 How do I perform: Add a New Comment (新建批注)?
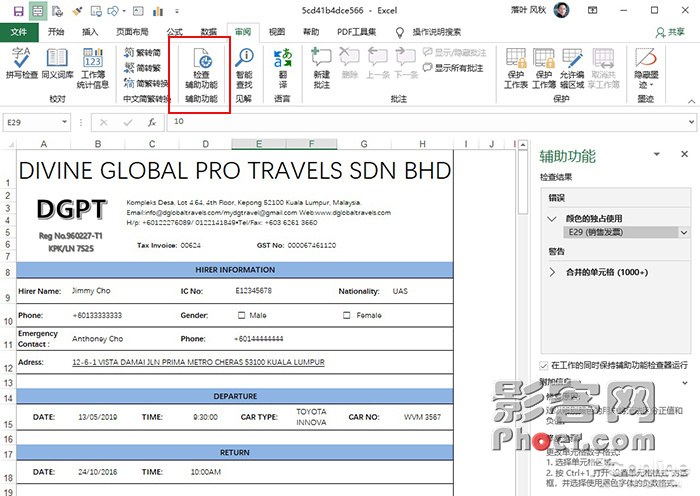click(x=321, y=68)
